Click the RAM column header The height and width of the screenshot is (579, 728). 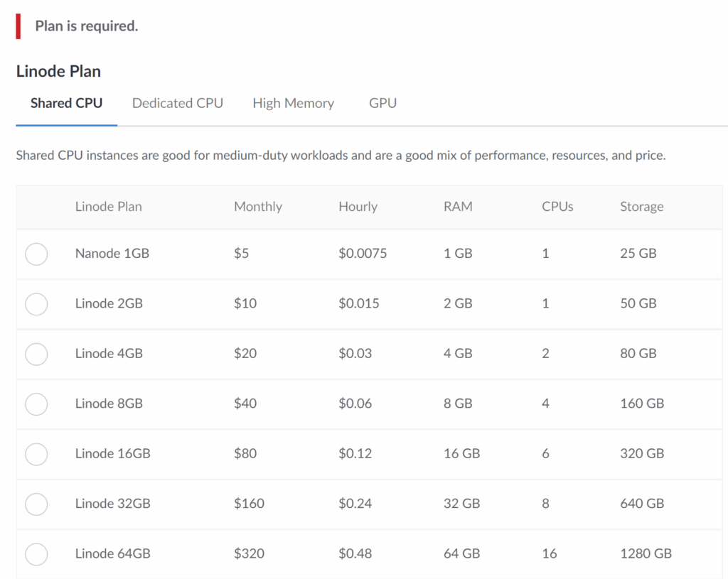[x=457, y=207]
